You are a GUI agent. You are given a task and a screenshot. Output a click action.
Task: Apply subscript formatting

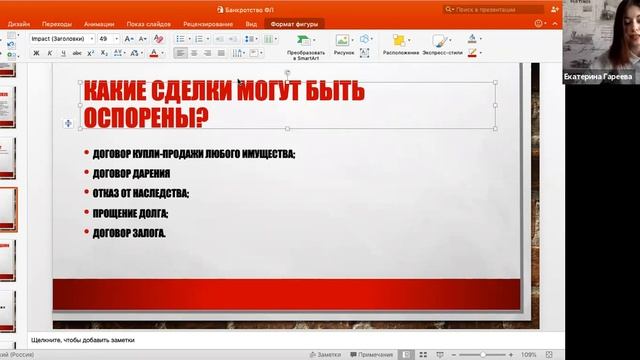tap(104, 53)
